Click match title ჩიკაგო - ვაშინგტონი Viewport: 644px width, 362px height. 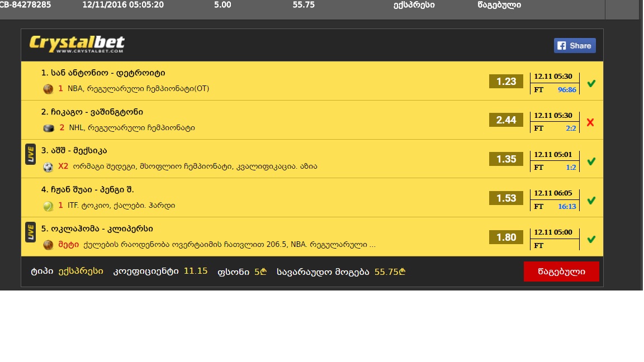92,112
